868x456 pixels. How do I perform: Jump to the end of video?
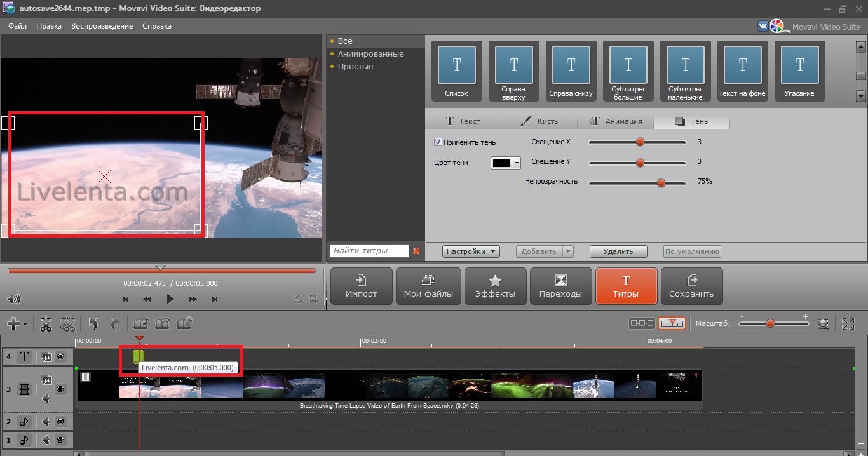(x=215, y=299)
